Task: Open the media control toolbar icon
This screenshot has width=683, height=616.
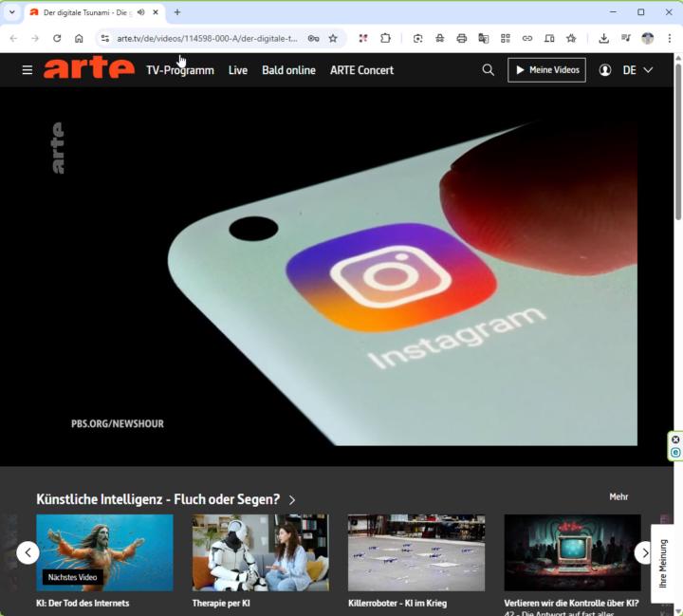Action: point(626,38)
